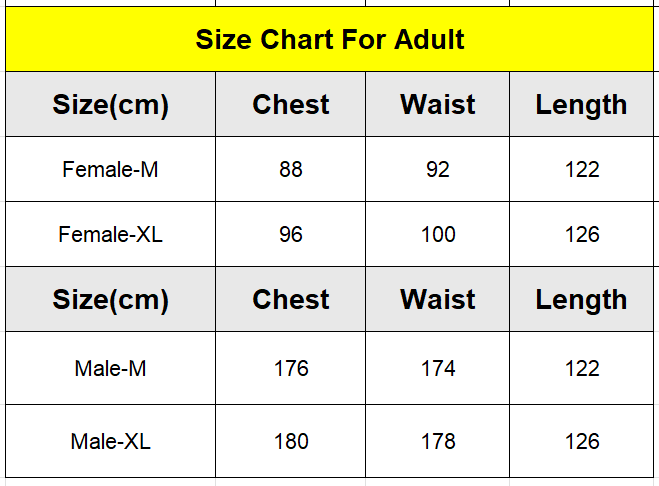This screenshot has height=486, width=659.
Task: Select Male-XL waist value 178
Action: [438, 441]
